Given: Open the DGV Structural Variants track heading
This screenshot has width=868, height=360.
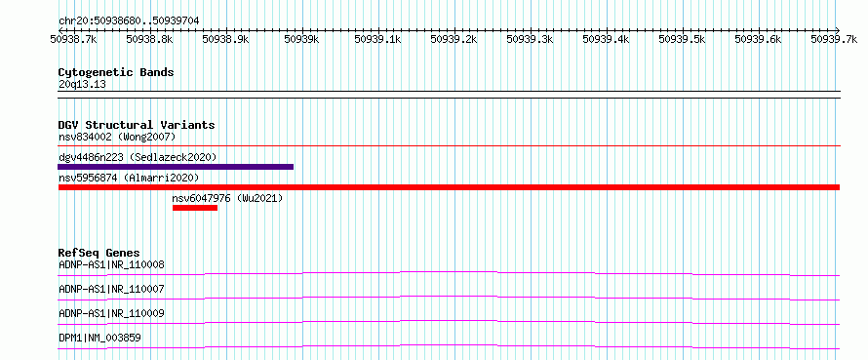Looking at the screenshot, I should tap(137, 125).
